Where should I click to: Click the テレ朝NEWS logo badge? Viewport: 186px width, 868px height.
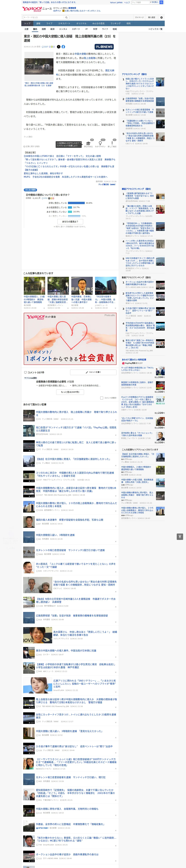point(104,47)
